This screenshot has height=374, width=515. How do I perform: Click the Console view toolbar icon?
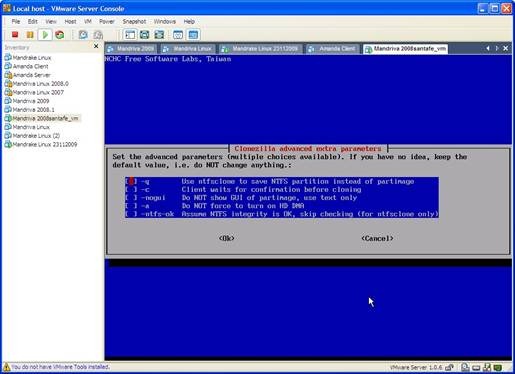(x=193, y=35)
